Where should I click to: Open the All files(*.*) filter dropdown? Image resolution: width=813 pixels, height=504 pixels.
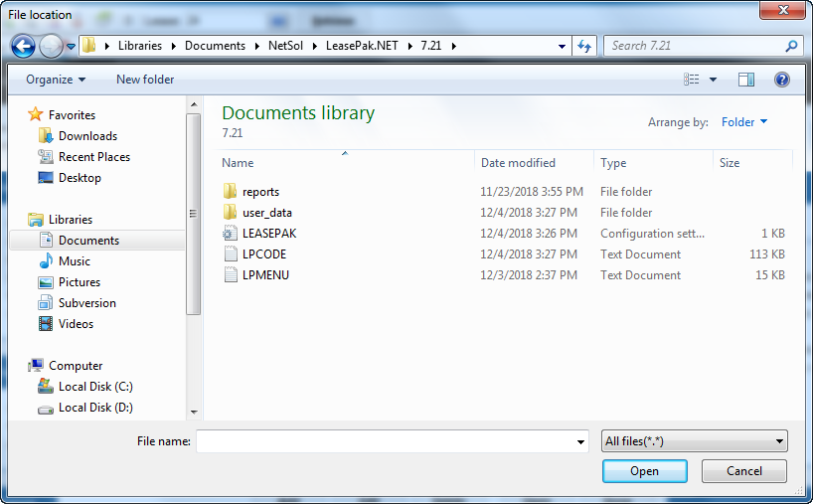tap(695, 441)
